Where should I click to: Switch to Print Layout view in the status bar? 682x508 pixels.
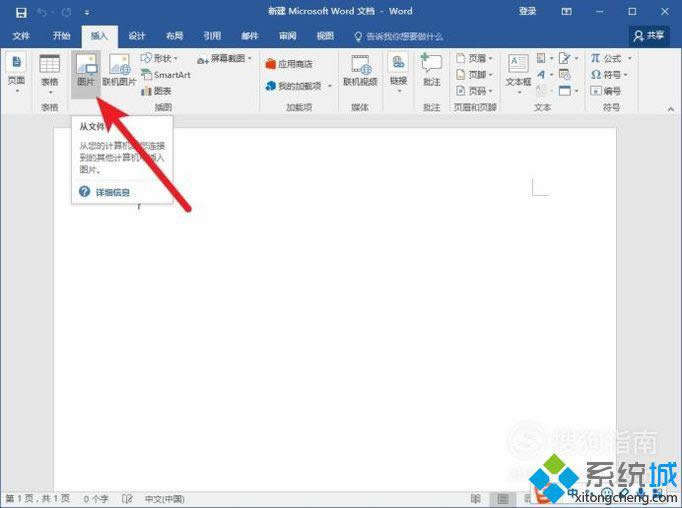503,499
